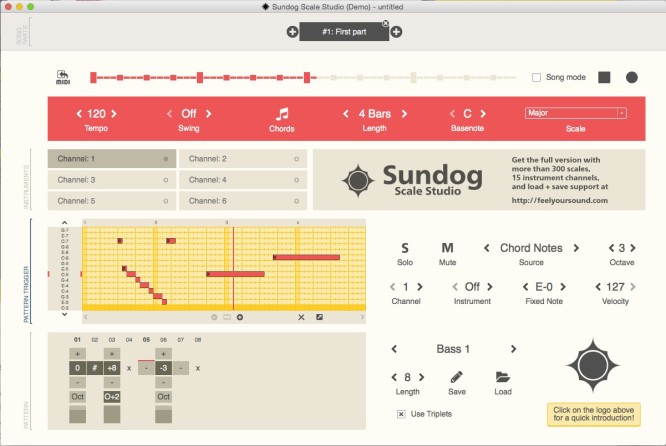Lower the Fixed Note below E-0
The height and width of the screenshot is (446, 666).
pos(525,287)
